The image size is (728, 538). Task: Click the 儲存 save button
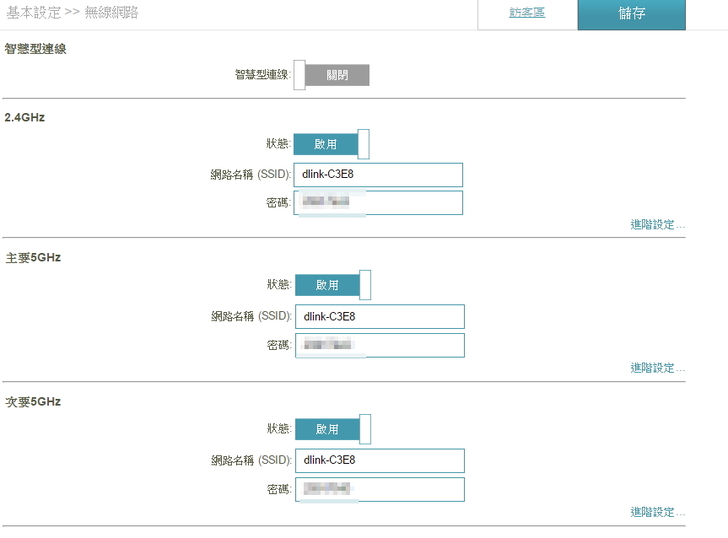pos(631,14)
